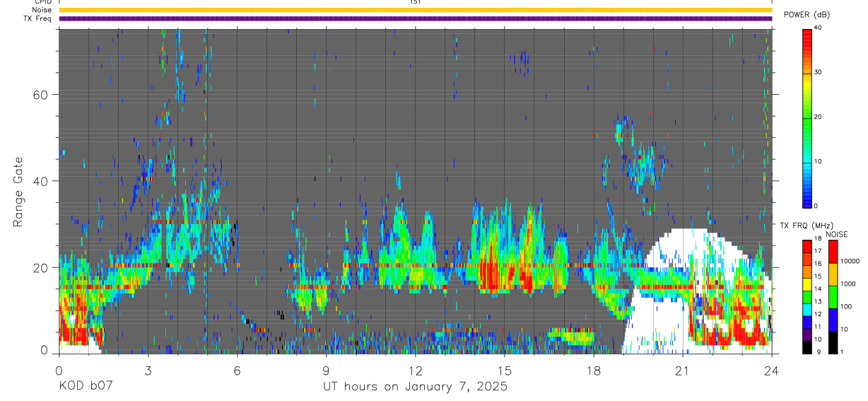Click the NOISE color scale bar
Screen dimensions: 868x401
(x=833, y=296)
